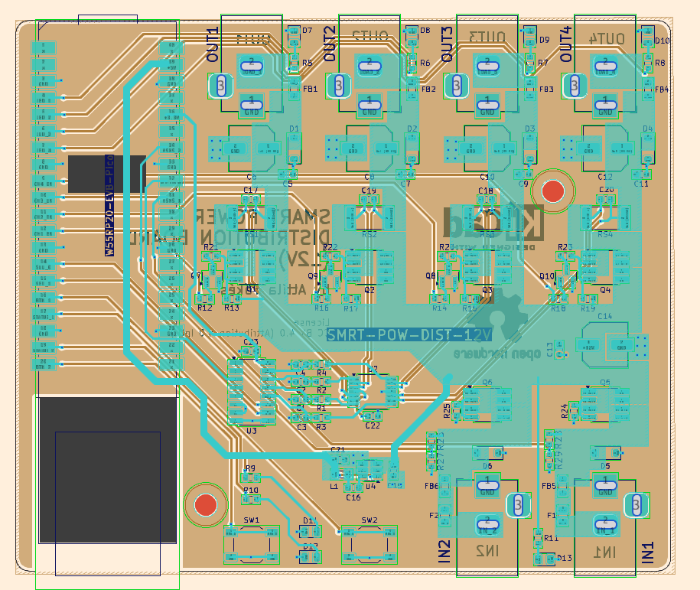Select the D13 diode label
This screenshot has width=700, height=590.
(565, 558)
